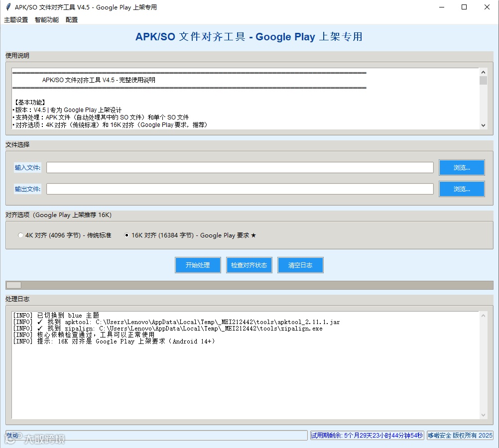This screenshot has width=499, height=448.
Task: Close the application window
Action: [x=487, y=7]
